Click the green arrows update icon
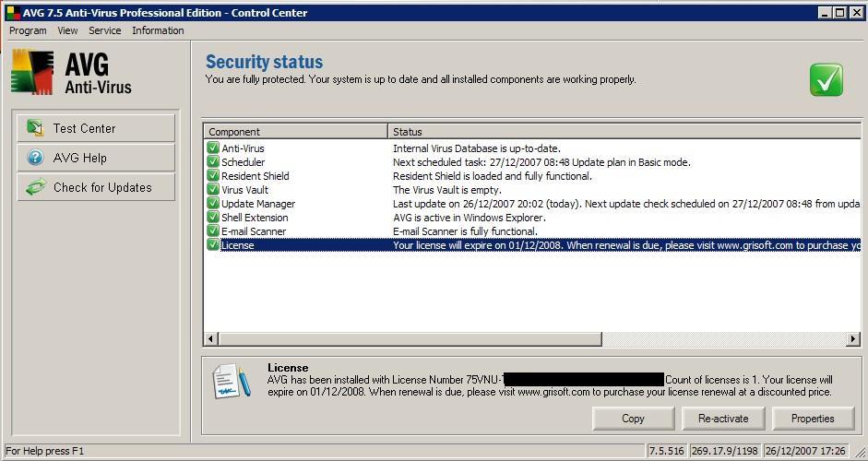868x461 pixels. click(x=35, y=187)
